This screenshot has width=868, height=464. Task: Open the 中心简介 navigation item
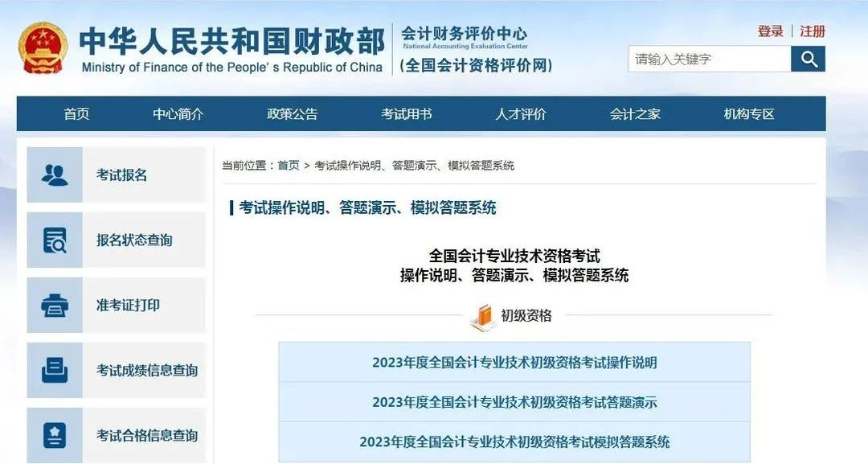click(178, 114)
